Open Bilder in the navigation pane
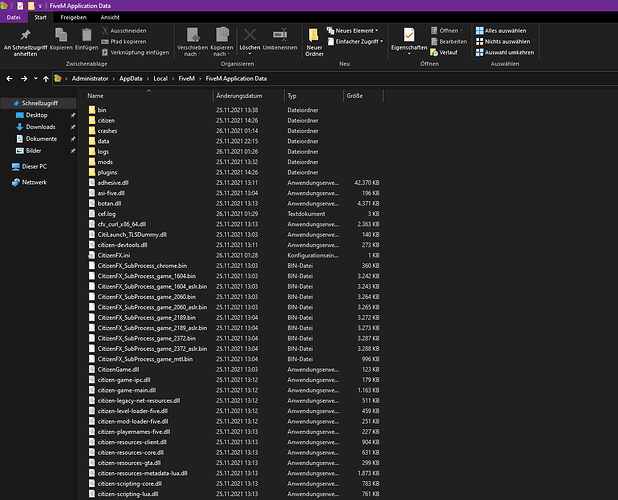Screen dimensions: 618x500 click(33, 151)
